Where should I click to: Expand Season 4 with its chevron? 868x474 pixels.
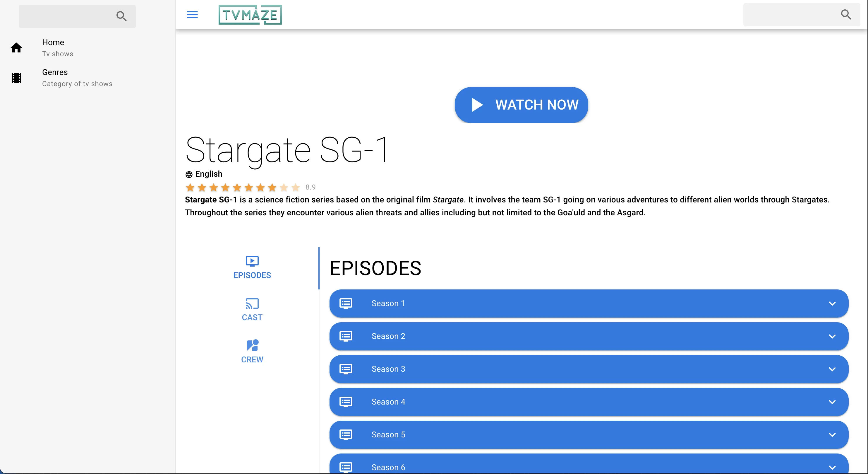[832, 402]
